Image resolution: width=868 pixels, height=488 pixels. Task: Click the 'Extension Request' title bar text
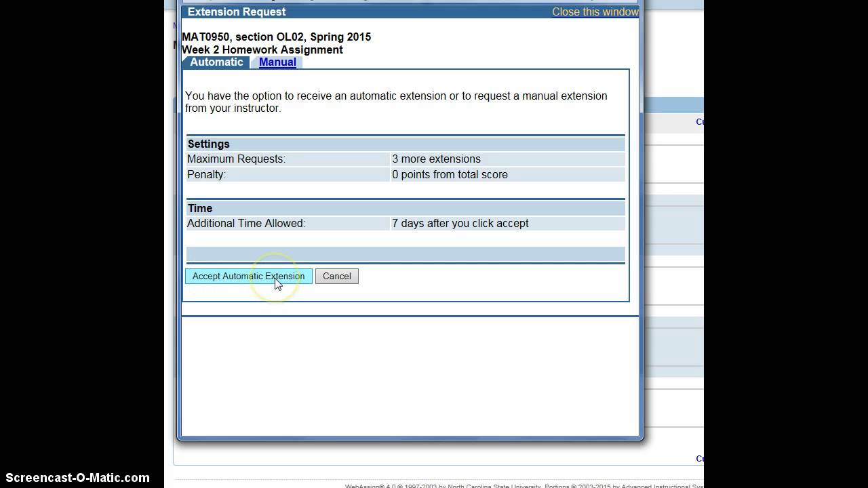[237, 12]
